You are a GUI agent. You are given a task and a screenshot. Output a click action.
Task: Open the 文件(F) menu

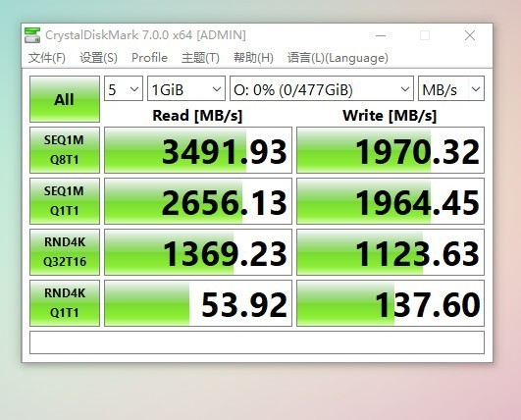click(47, 58)
